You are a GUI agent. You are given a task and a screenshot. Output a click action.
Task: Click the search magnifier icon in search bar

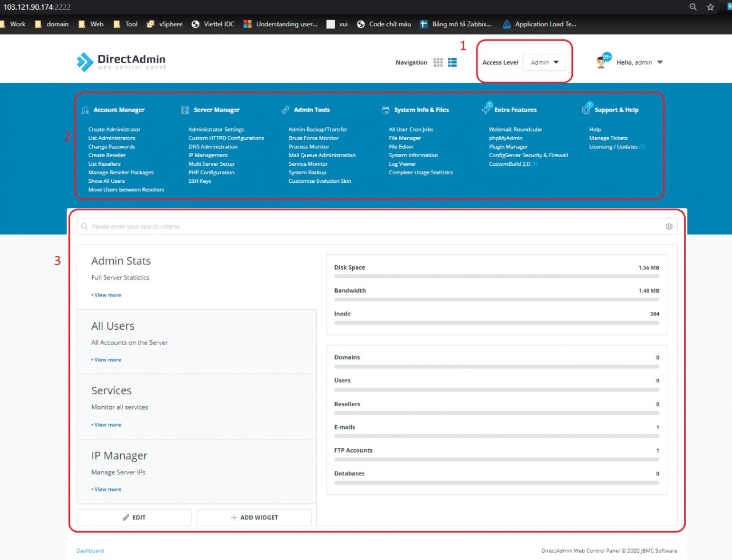coord(85,226)
